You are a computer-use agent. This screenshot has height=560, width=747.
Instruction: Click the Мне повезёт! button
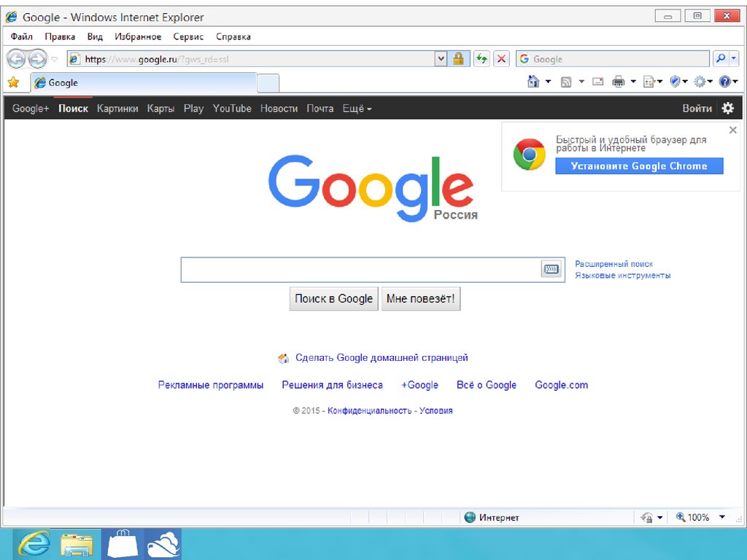pos(420,298)
